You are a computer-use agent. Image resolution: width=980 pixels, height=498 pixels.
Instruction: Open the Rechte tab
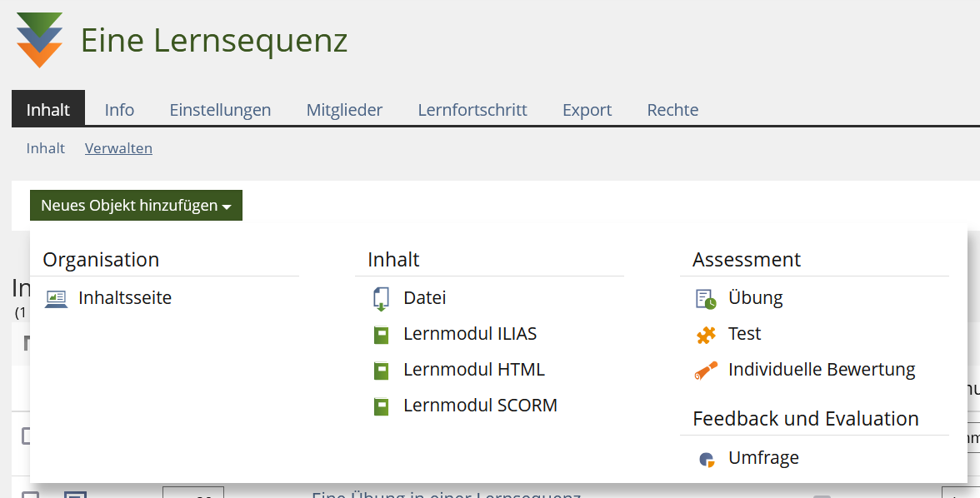tap(672, 110)
